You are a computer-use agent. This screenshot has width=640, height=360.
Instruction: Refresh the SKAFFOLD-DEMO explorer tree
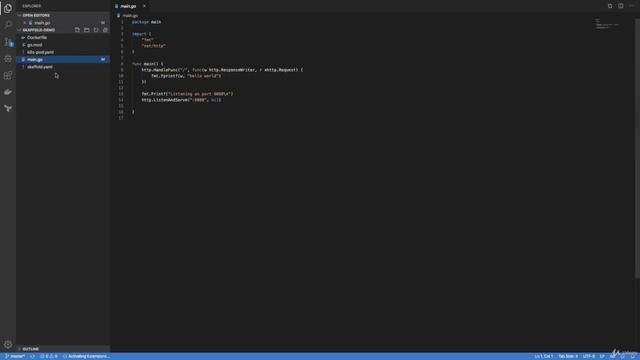pyautogui.click(x=96, y=30)
